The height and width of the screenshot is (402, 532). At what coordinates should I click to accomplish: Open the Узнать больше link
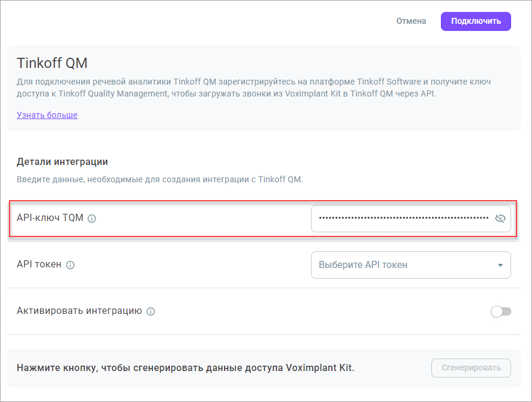pyautogui.click(x=47, y=115)
